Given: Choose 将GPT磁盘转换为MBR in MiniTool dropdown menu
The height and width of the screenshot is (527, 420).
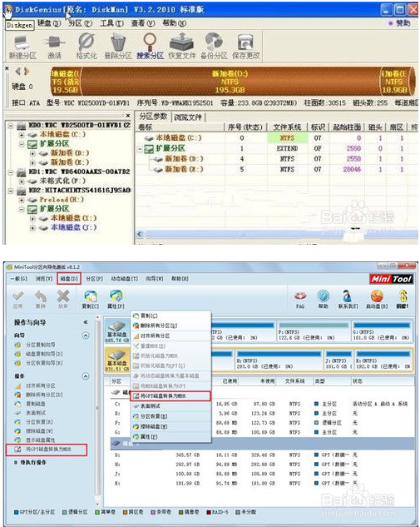Looking at the screenshot, I should click(170, 396).
